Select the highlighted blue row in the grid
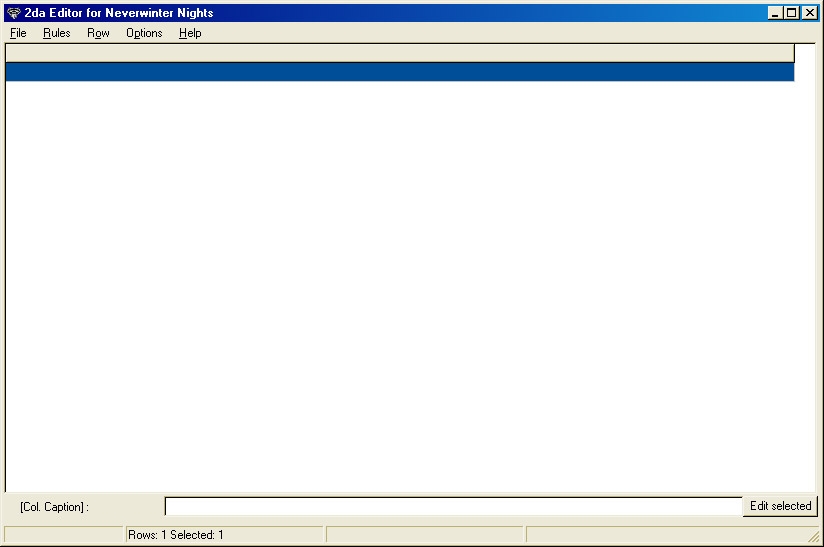The height and width of the screenshot is (547, 824). coord(400,72)
